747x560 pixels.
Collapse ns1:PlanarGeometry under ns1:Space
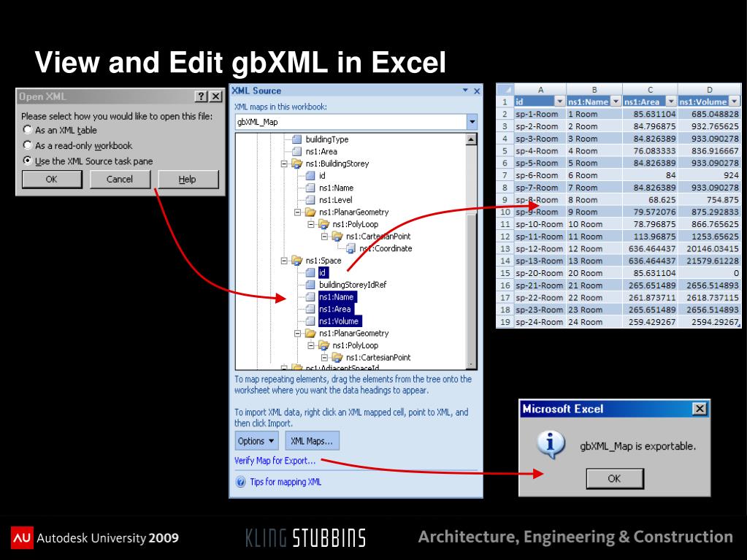click(298, 334)
